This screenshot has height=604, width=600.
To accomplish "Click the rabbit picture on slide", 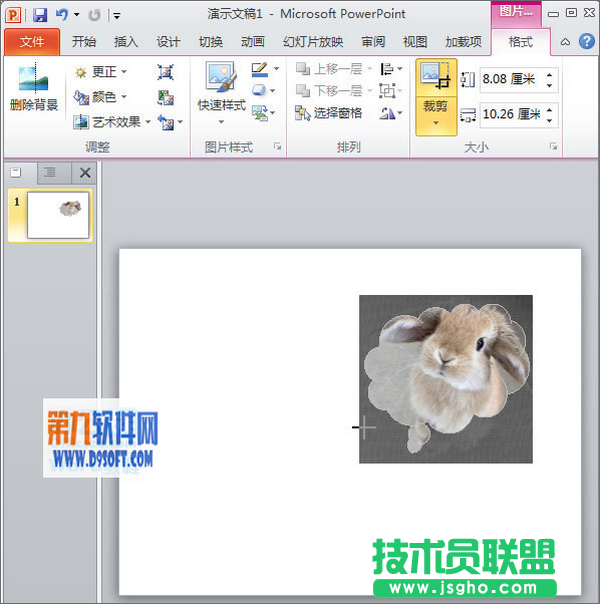I will tap(446, 379).
